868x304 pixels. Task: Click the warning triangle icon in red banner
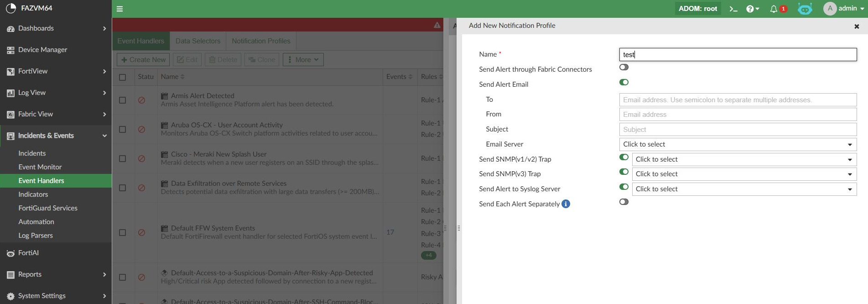point(437,25)
